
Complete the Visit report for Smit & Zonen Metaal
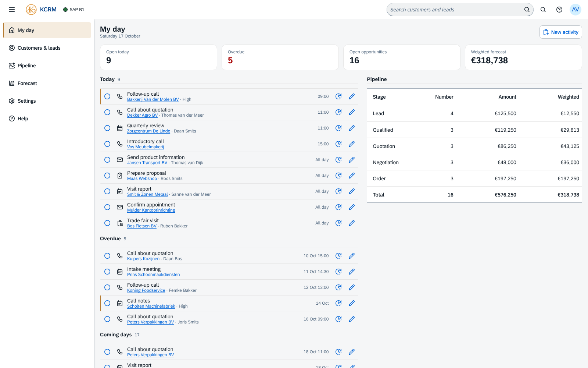coord(107,191)
